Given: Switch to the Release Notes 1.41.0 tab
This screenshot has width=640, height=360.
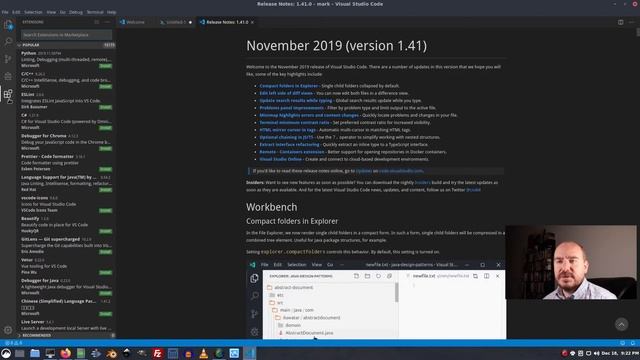Looking at the screenshot, I should (x=227, y=22).
